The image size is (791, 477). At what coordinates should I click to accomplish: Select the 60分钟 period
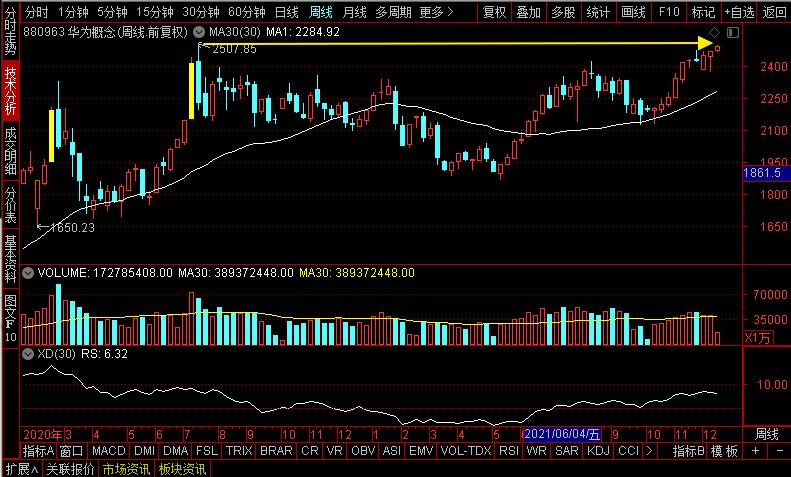(x=247, y=12)
